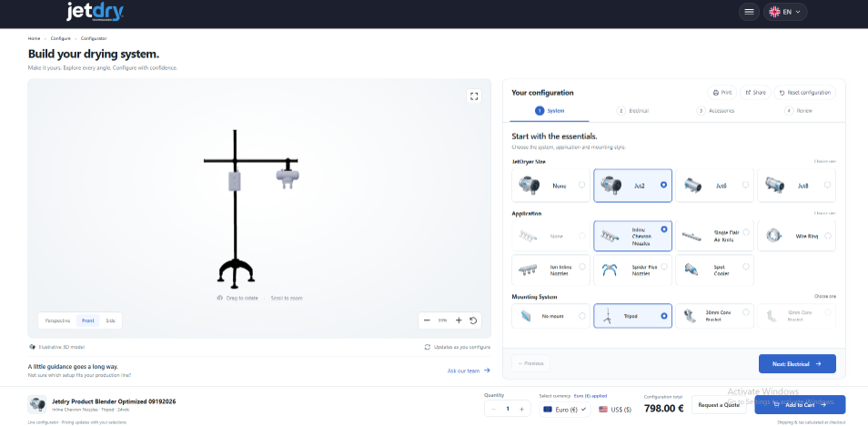Select None for JetDryer Size
This screenshot has width=868, height=426.
click(x=550, y=186)
